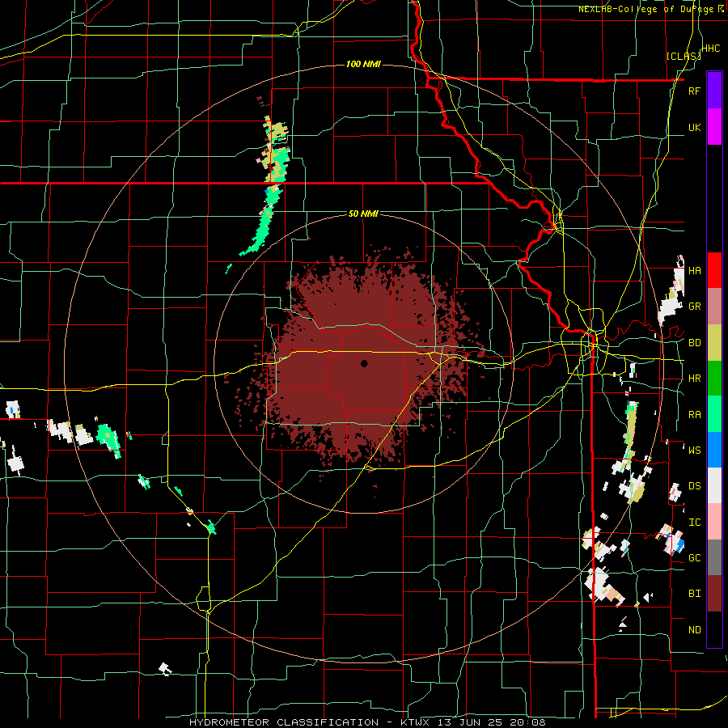Select the olive BD legend swatch
This screenshot has height=728, width=728.
[x=714, y=342]
